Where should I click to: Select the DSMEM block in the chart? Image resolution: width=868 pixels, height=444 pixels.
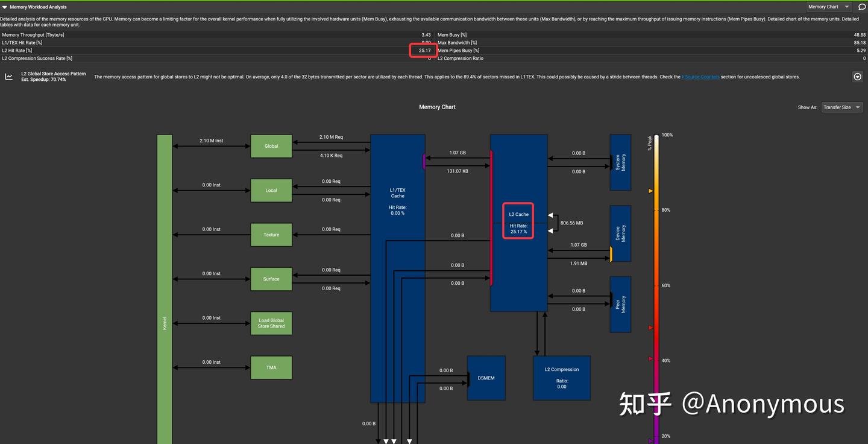[486, 378]
